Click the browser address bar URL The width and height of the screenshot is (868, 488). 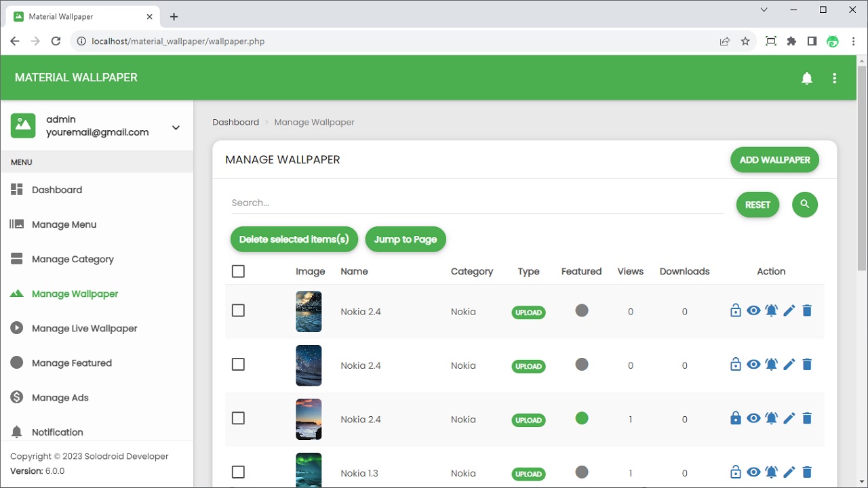pyautogui.click(x=178, y=41)
